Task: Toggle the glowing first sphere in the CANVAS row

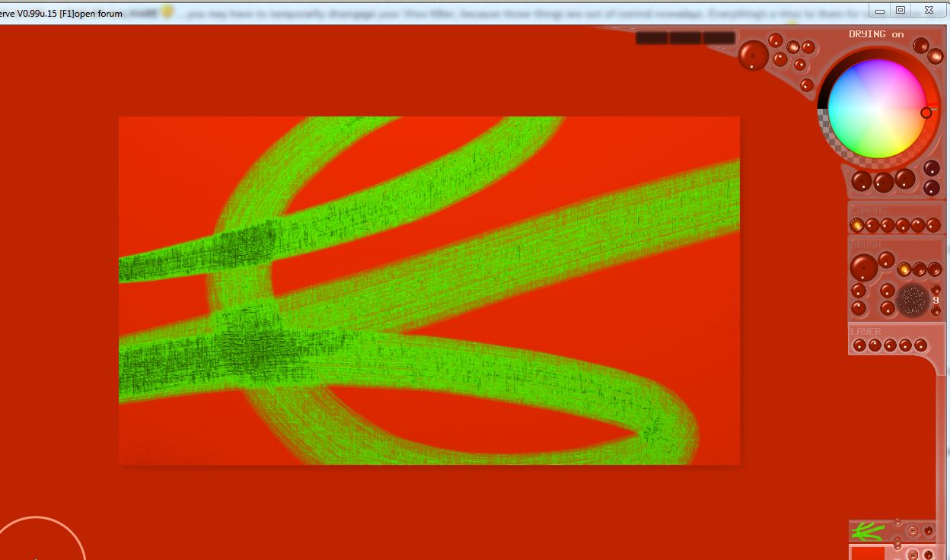Action: (857, 225)
